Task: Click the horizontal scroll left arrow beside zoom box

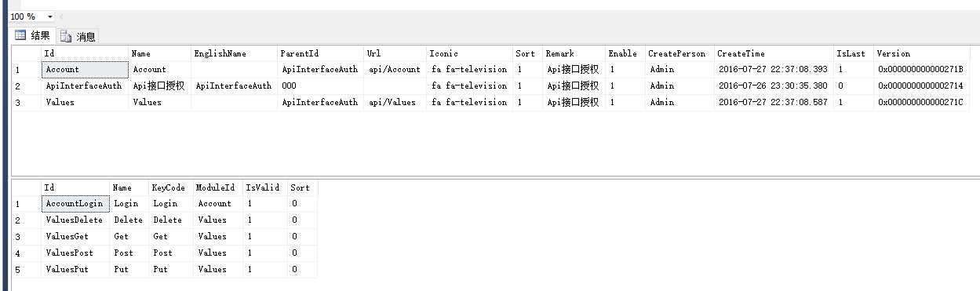Action: (x=62, y=16)
